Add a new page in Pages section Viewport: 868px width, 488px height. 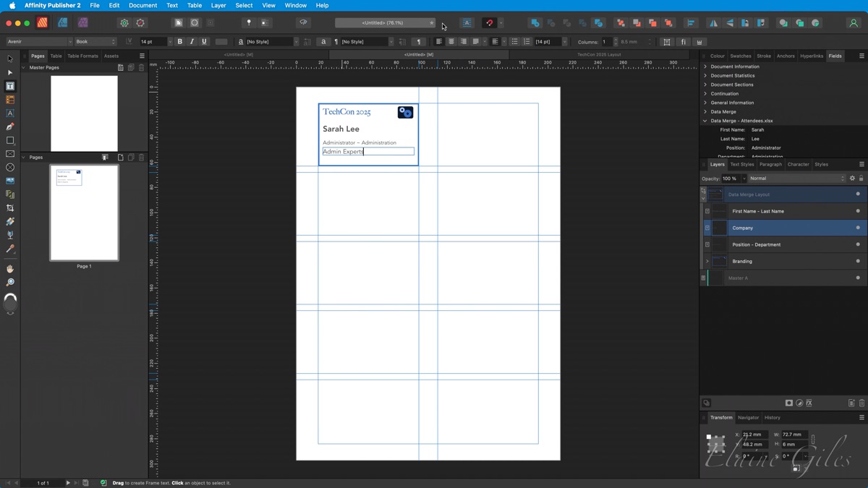point(120,158)
